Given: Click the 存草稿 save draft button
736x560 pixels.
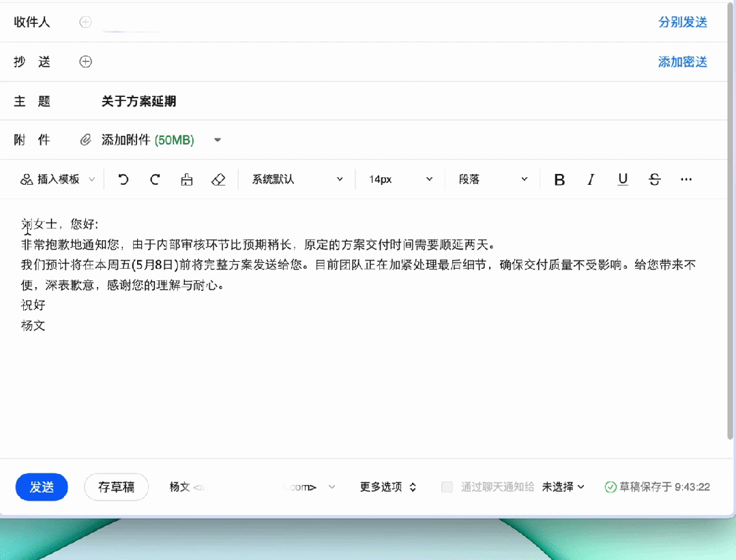Looking at the screenshot, I should (117, 487).
